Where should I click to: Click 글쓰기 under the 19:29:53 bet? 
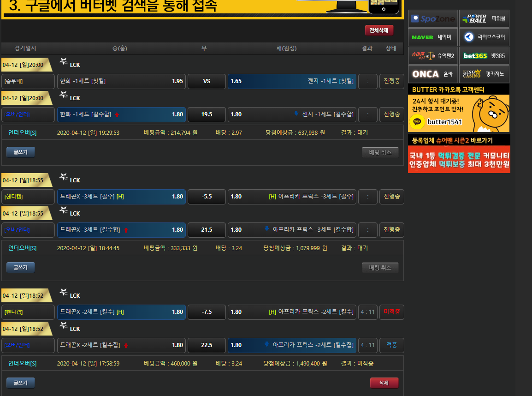[20, 152]
